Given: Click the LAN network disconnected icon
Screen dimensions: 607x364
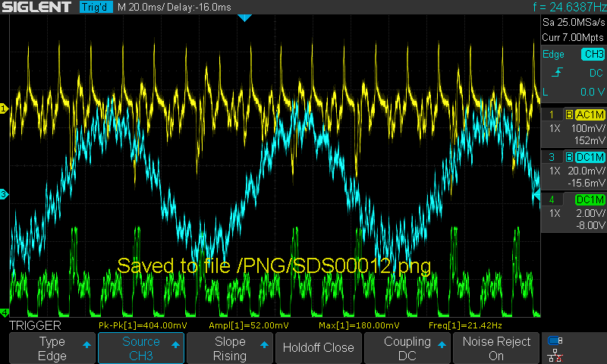Looking at the screenshot, I should [x=555, y=356].
